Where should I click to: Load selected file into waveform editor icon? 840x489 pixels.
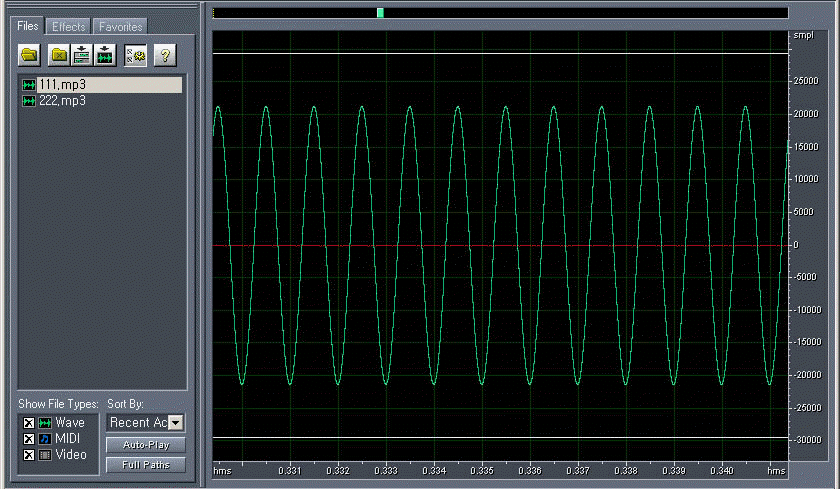point(105,55)
